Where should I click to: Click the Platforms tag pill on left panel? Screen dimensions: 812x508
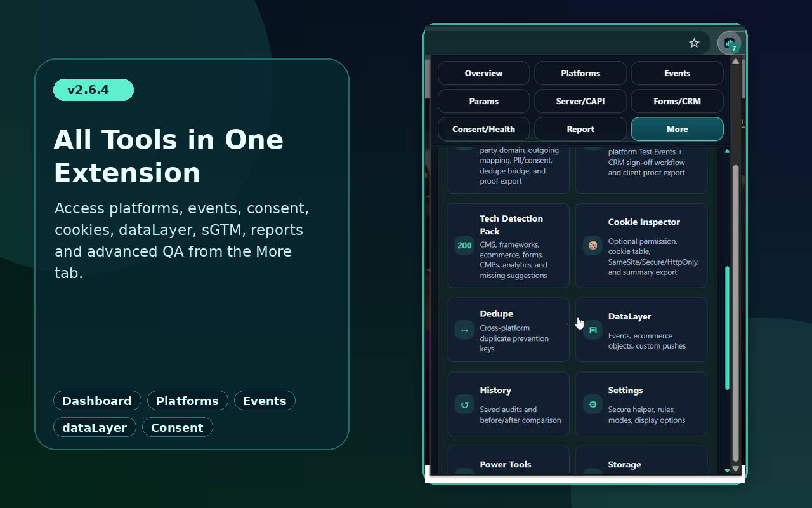click(x=187, y=401)
